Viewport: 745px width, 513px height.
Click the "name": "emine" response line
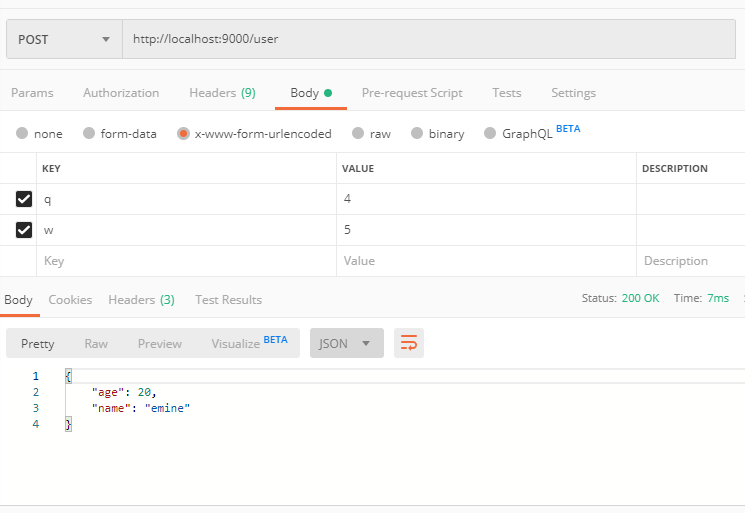coord(141,408)
